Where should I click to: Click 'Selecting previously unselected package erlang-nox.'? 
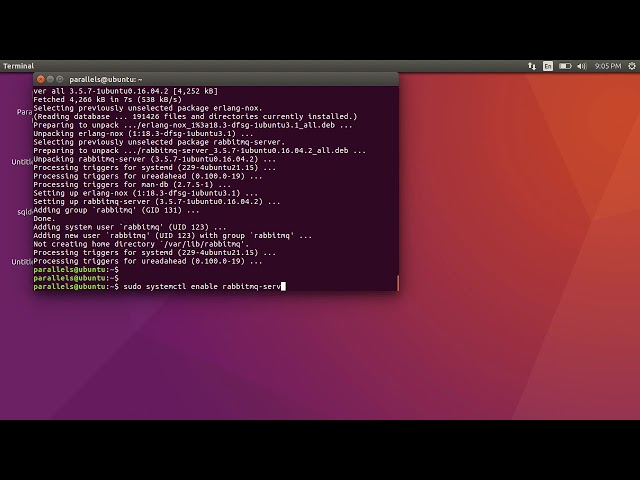pos(148,108)
